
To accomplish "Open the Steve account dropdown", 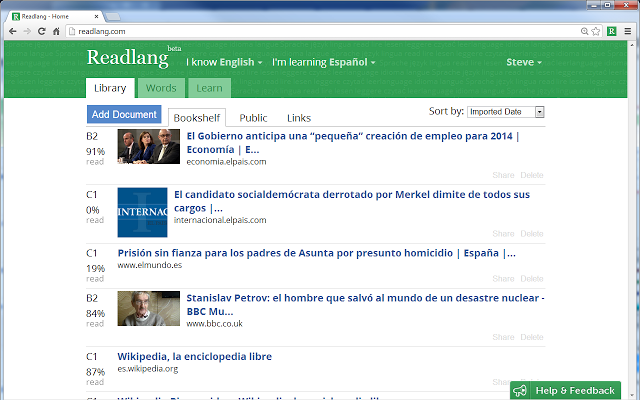I will click(x=524, y=62).
